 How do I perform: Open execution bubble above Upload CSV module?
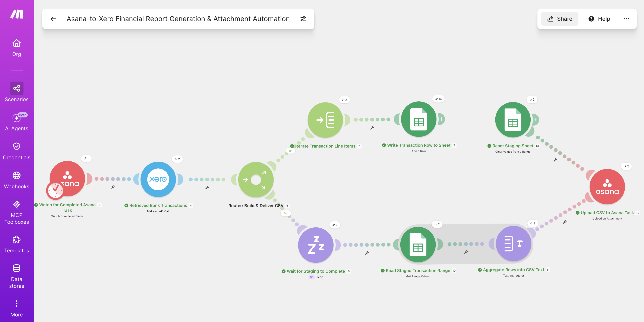coord(626,167)
